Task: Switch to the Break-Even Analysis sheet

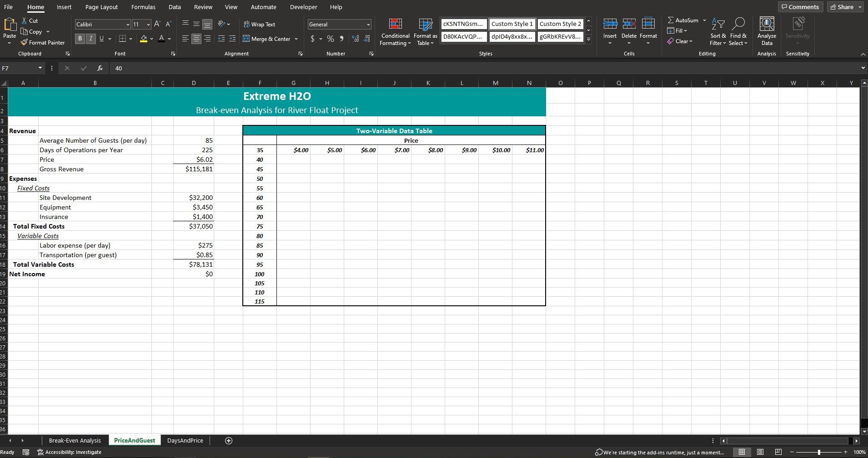Action: pos(75,440)
